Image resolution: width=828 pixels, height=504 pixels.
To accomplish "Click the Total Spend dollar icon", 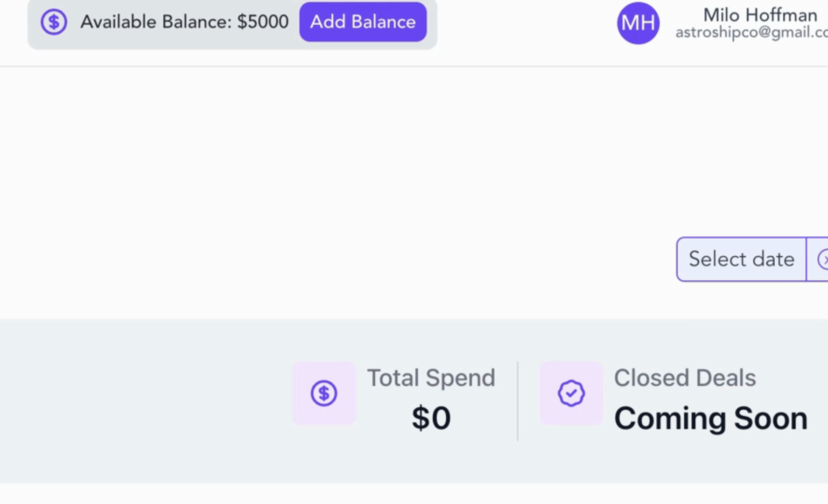I will click(324, 393).
